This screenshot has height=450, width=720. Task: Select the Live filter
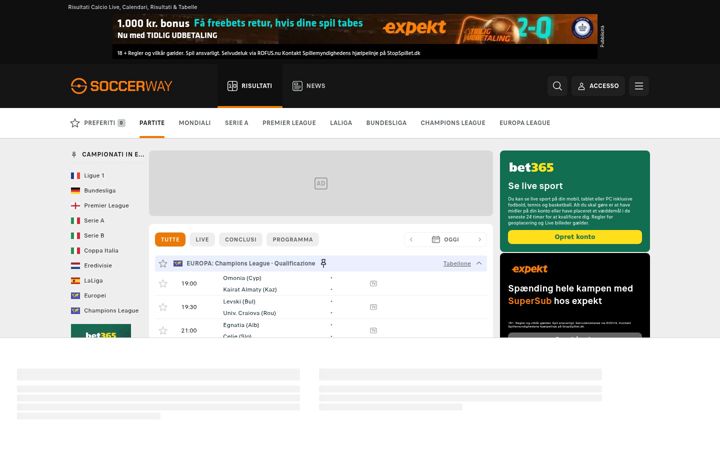202,239
